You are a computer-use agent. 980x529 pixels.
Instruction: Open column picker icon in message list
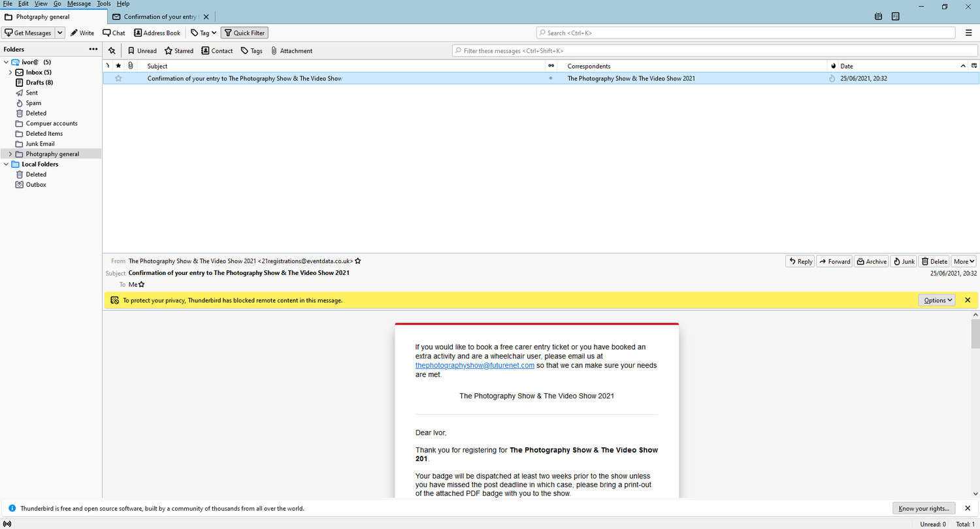(974, 66)
